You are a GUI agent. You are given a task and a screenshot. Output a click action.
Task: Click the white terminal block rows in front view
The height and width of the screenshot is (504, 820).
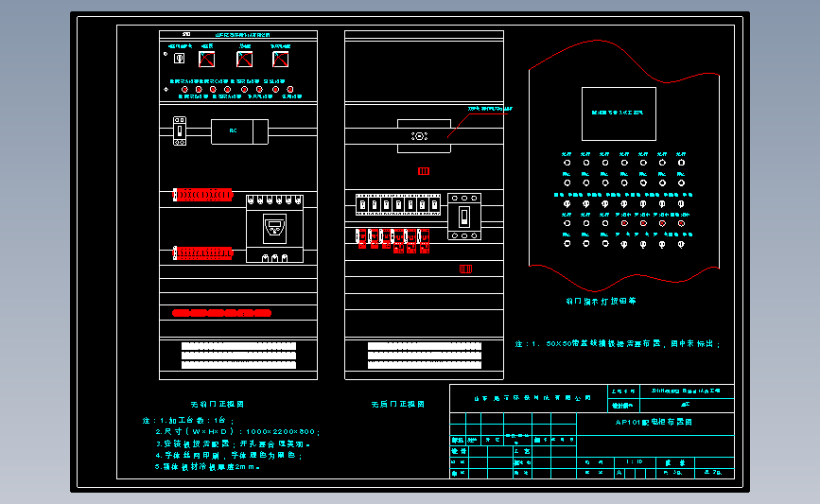[238, 356]
